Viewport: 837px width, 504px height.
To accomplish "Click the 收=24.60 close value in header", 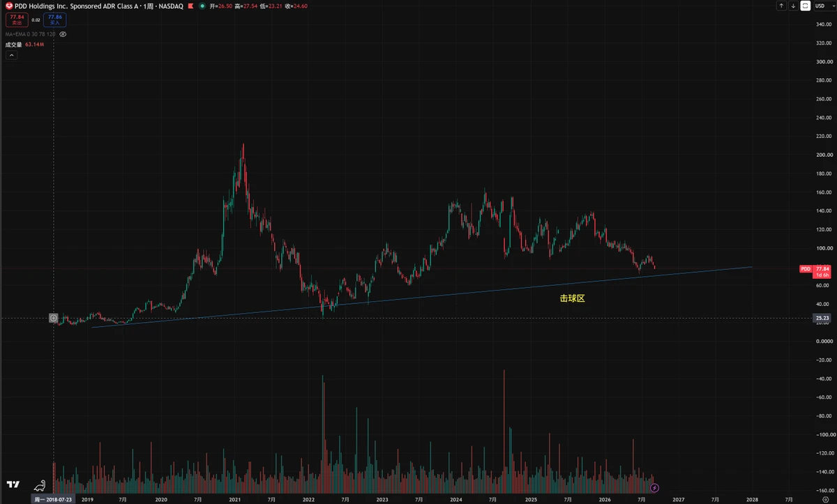I will [x=296, y=6].
